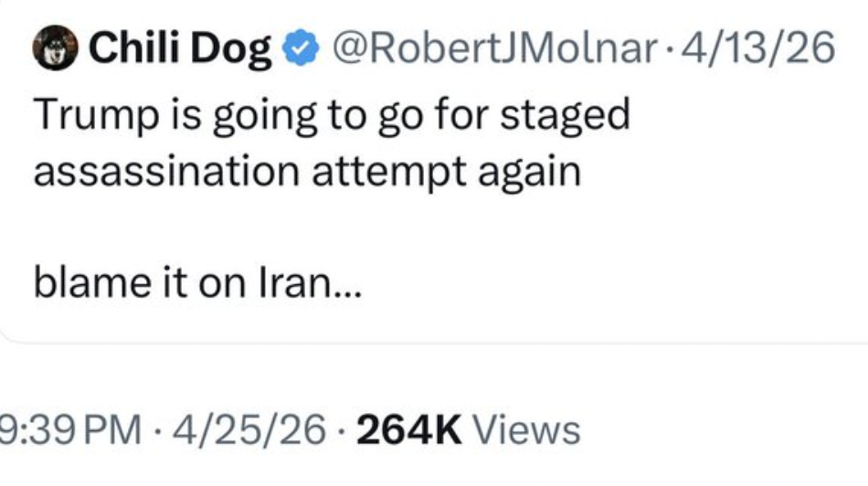Click the words "it on" in the post
The height and width of the screenshot is (486, 868).
202,285
